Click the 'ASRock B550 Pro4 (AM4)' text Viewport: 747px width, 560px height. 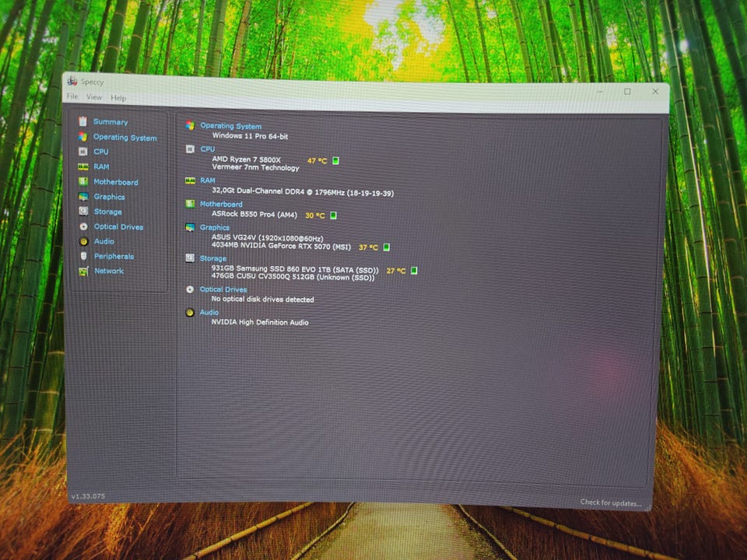tap(254, 215)
